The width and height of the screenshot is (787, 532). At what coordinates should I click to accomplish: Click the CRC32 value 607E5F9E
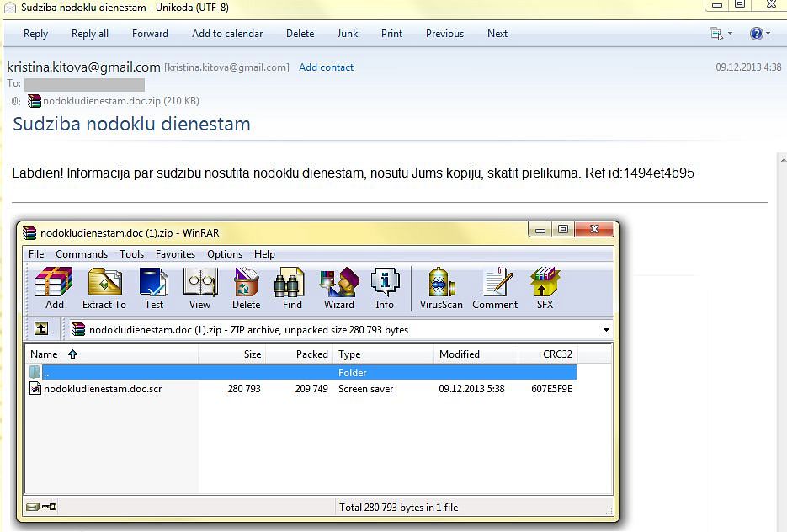coord(551,389)
